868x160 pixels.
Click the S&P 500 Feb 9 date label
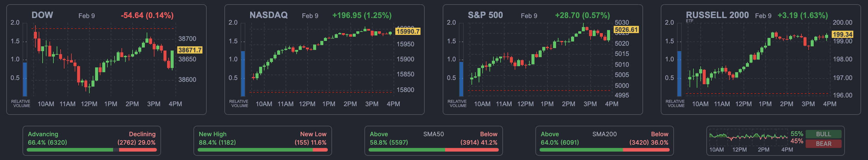click(529, 16)
